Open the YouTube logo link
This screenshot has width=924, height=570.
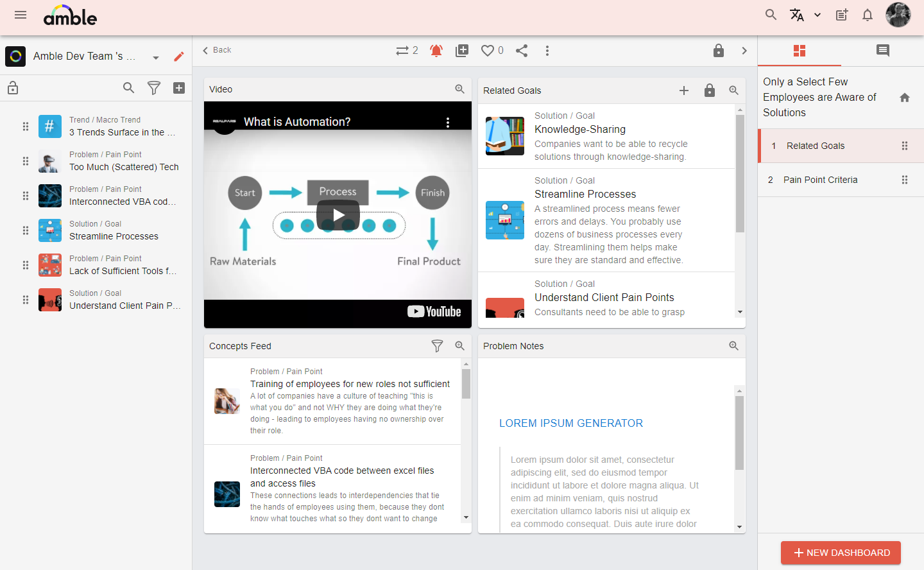pos(434,311)
